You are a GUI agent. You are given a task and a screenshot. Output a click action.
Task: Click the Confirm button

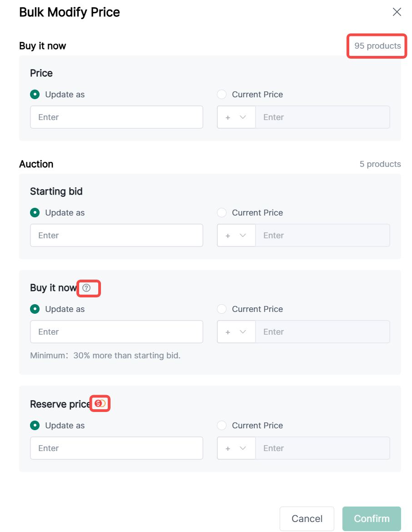click(372, 519)
